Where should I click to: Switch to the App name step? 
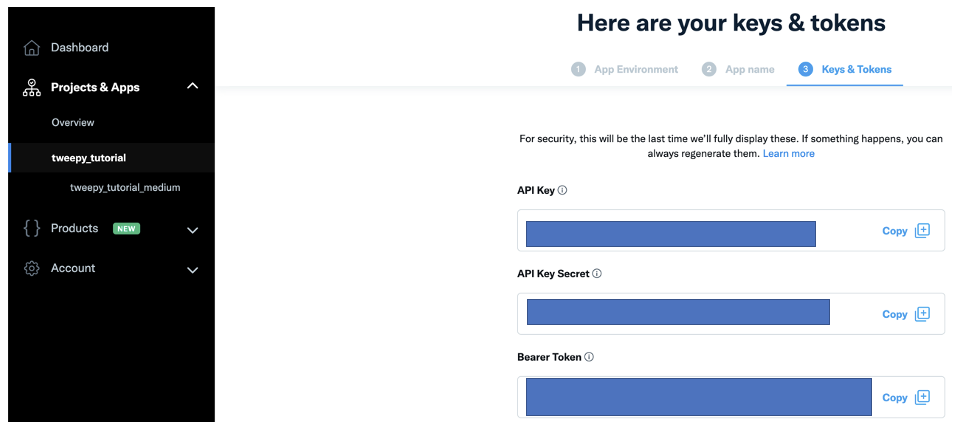tap(738, 69)
